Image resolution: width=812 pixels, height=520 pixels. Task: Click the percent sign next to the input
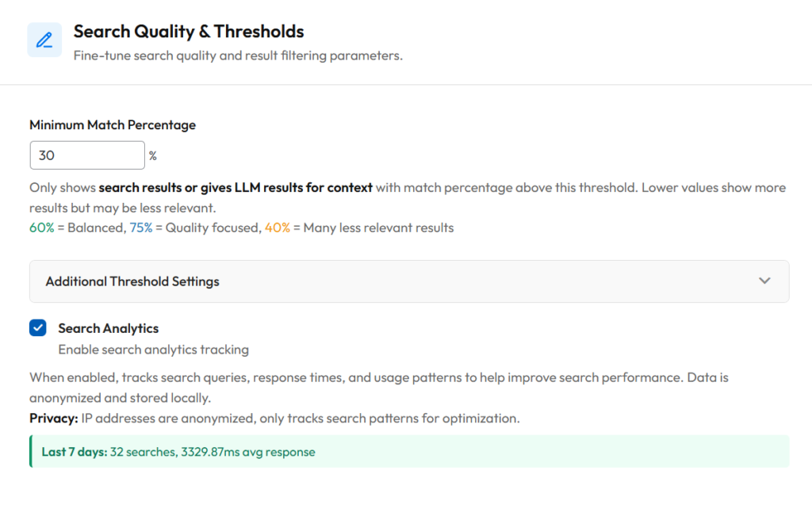tap(153, 156)
